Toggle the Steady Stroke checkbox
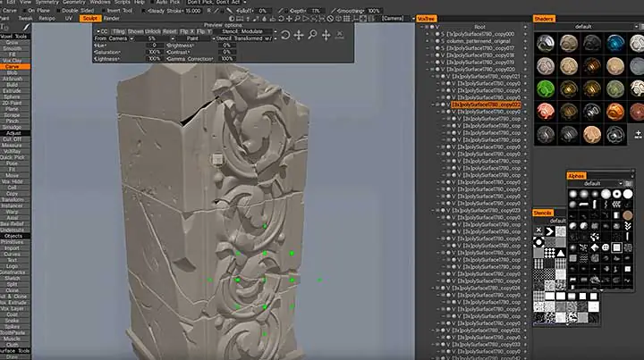Viewport: 644px width, 360px height. tap(143, 11)
